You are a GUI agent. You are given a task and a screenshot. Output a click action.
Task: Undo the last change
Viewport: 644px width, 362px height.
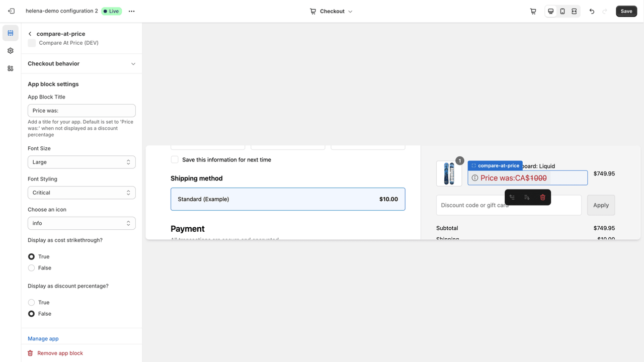click(592, 11)
